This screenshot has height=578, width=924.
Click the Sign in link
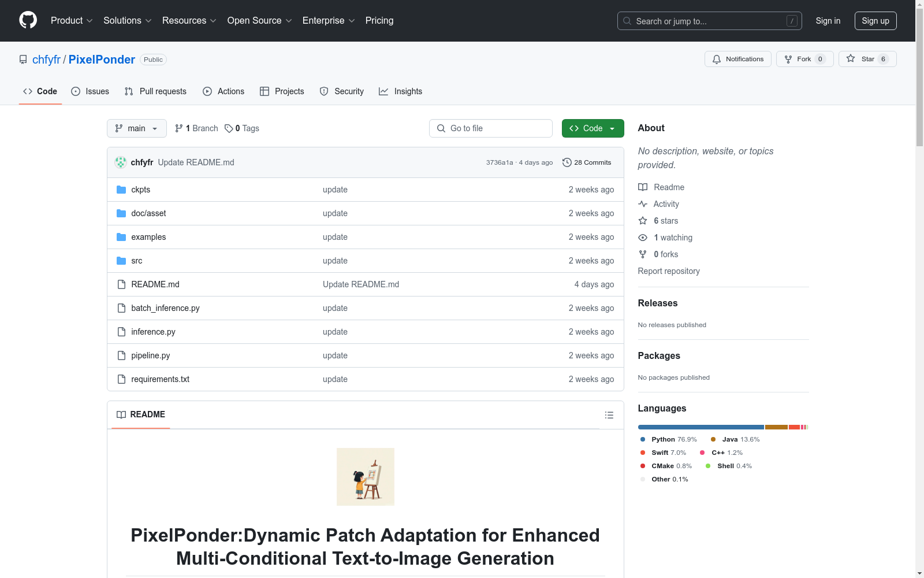[828, 21]
